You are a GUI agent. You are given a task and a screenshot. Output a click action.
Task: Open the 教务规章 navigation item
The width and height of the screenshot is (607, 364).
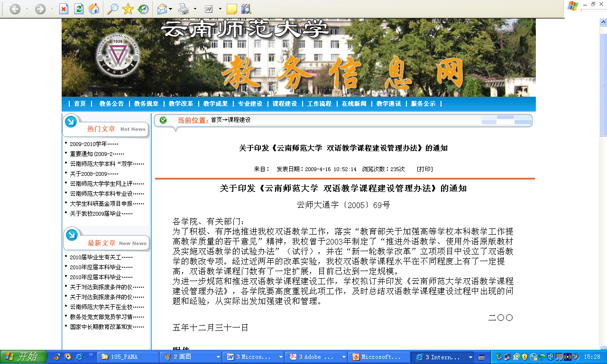pyautogui.click(x=146, y=104)
